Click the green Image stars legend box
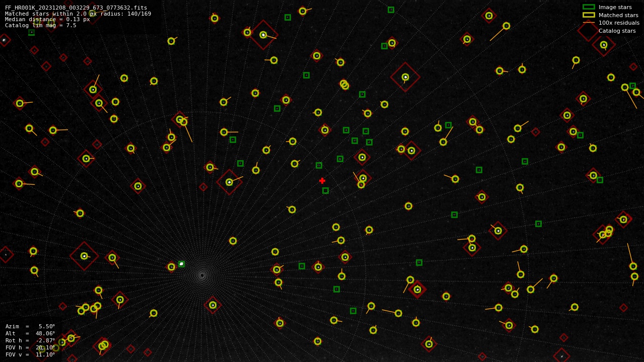Image resolution: width=644 pixels, height=362 pixels. coord(589,7)
